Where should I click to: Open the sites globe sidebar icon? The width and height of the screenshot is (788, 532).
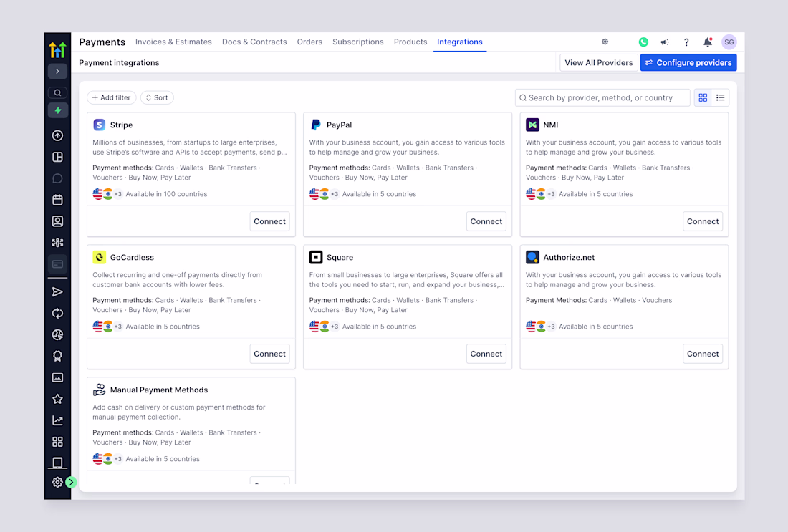tap(57, 334)
